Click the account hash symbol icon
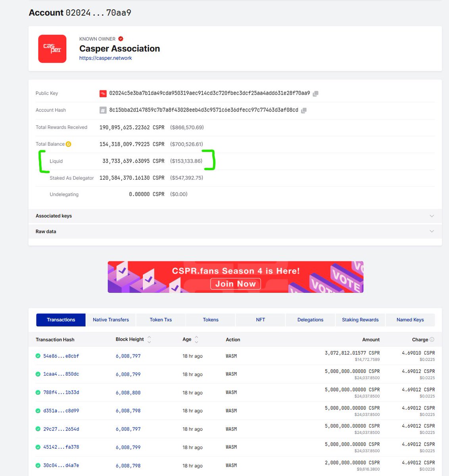Viewport: 449px width, 476px height. (x=103, y=110)
